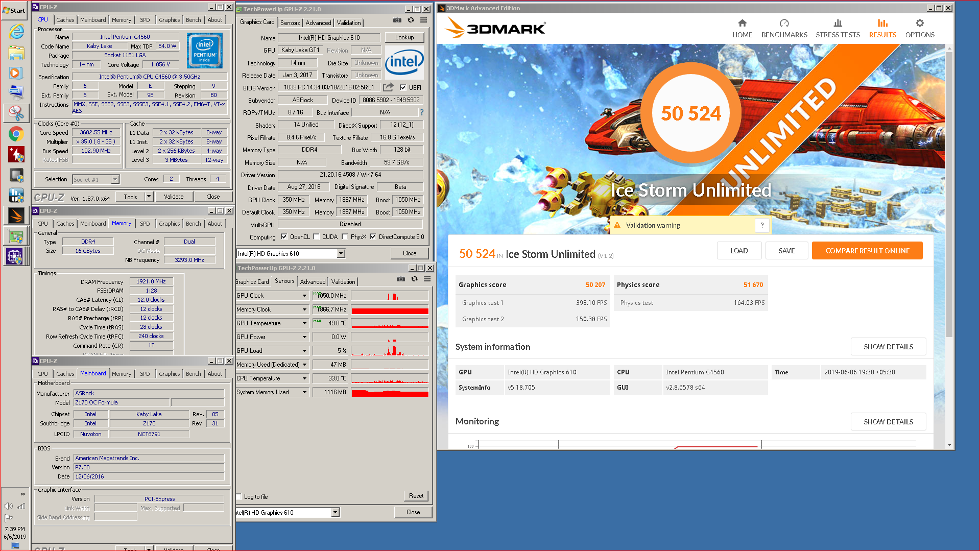
Task: Launch Google Chrome from the taskbar
Action: [16, 134]
